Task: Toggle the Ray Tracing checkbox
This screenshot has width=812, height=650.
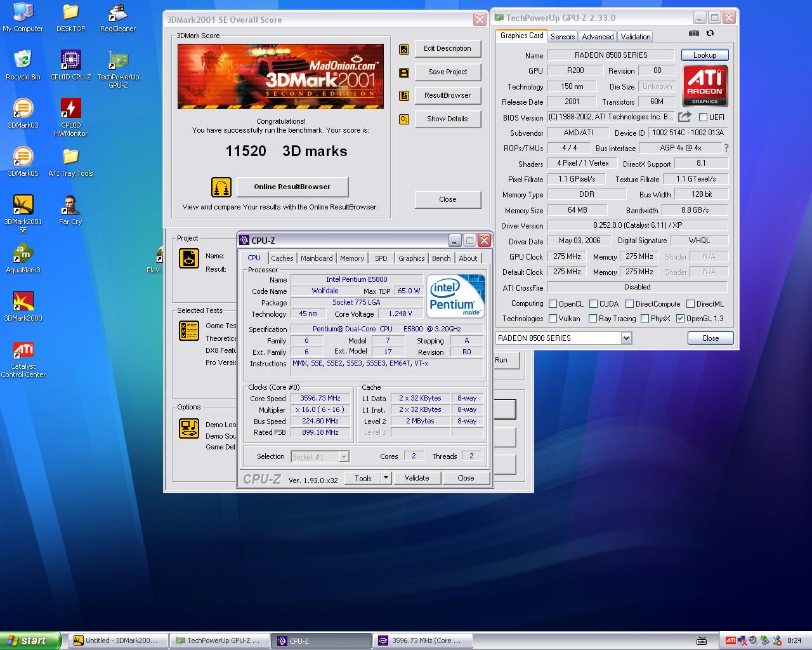Action: [593, 319]
